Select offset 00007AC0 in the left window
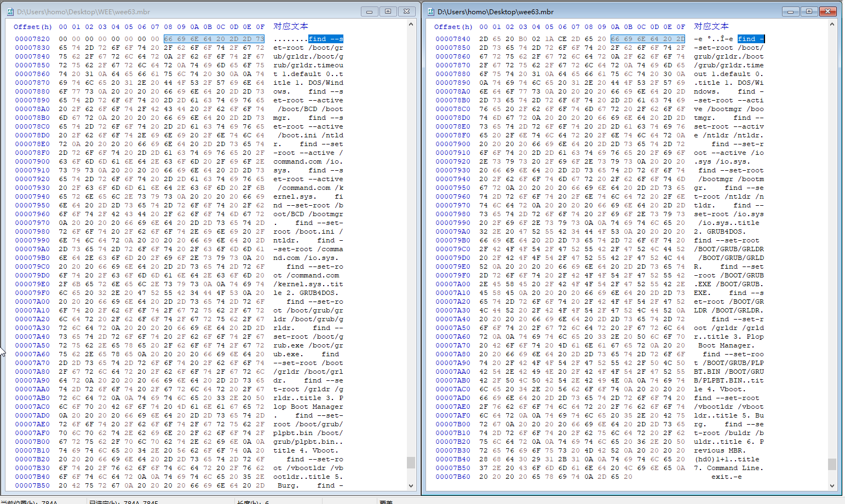Image resolution: width=845 pixels, height=504 pixels. point(32,407)
